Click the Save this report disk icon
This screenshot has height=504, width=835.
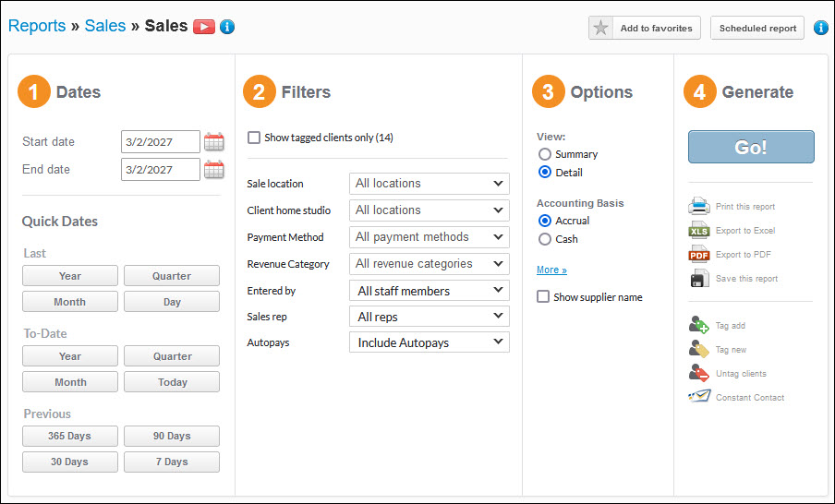(699, 279)
